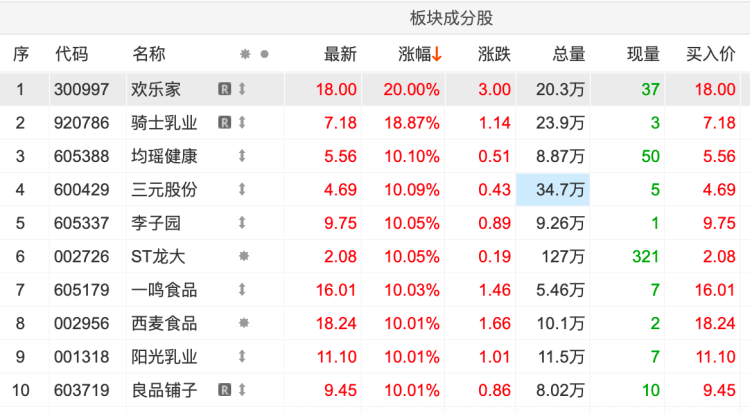750x414 pixels.
Task: Select stock name 欢乐家
Action: pos(156,89)
